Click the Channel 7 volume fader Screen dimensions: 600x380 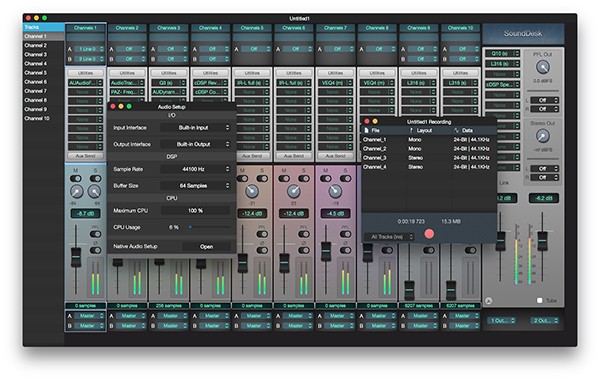click(326, 251)
